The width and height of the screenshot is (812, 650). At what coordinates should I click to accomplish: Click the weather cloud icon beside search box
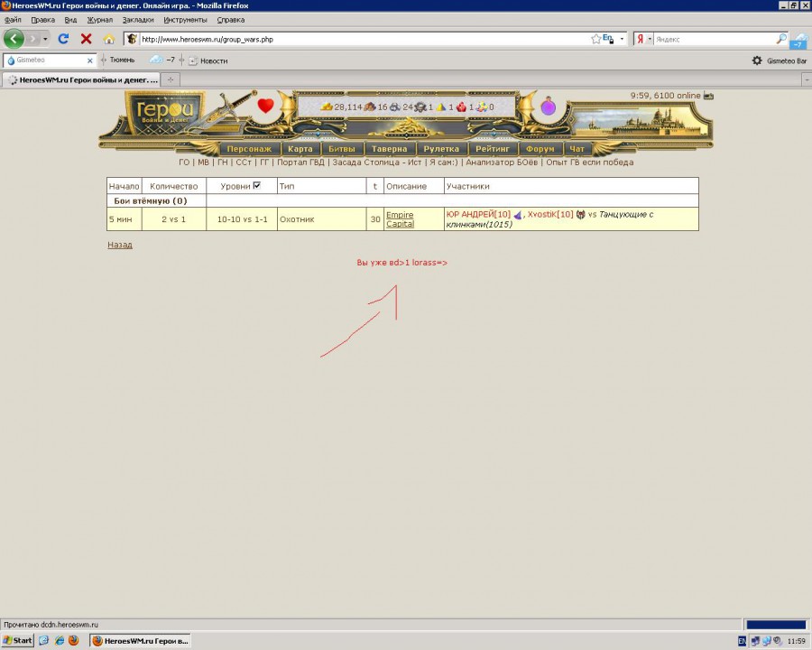point(800,41)
